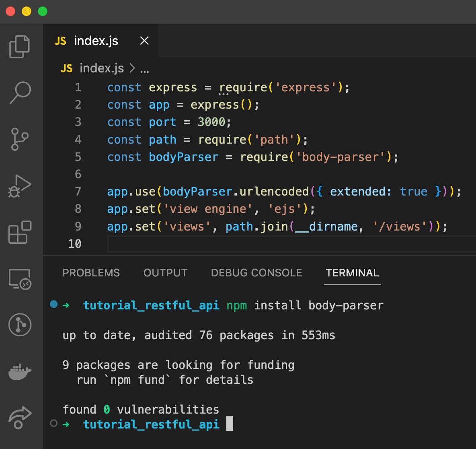The height and width of the screenshot is (449, 476).
Task: Open the Search view magnifier icon
Action: click(20, 93)
